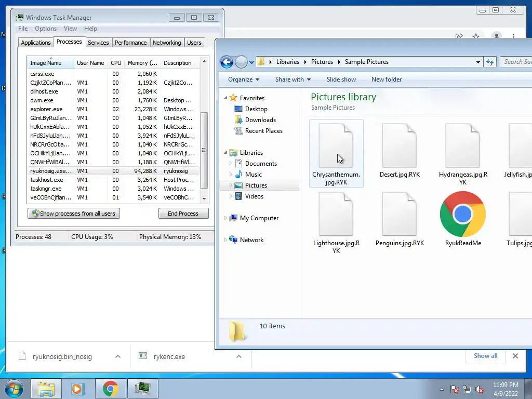Image resolution: width=532 pixels, height=399 pixels.
Task: Open Downloads in Favorites sidebar
Action: pyautogui.click(x=260, y=120)
